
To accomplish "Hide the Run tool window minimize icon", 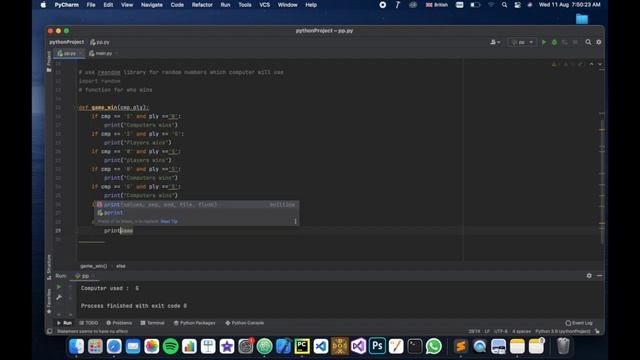I will pos(600,276).
